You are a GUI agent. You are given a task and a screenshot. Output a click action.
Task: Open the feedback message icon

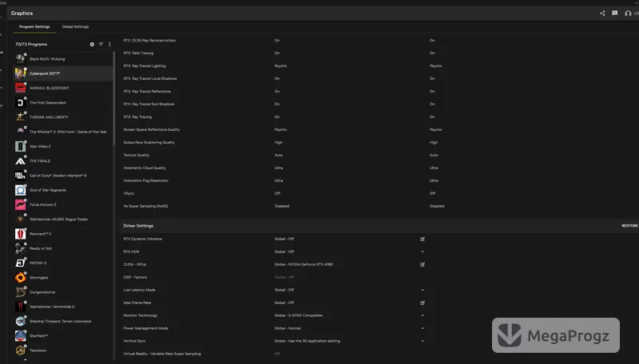(x=614, y=13)
